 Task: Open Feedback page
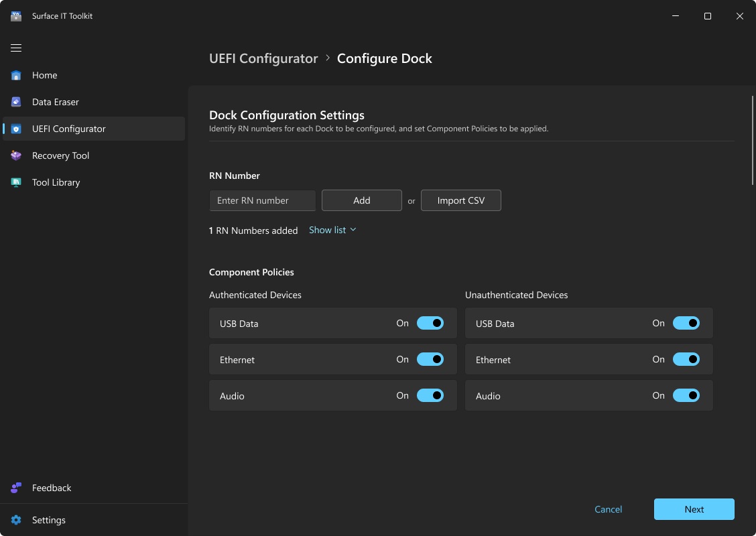(x=94, y=488)
